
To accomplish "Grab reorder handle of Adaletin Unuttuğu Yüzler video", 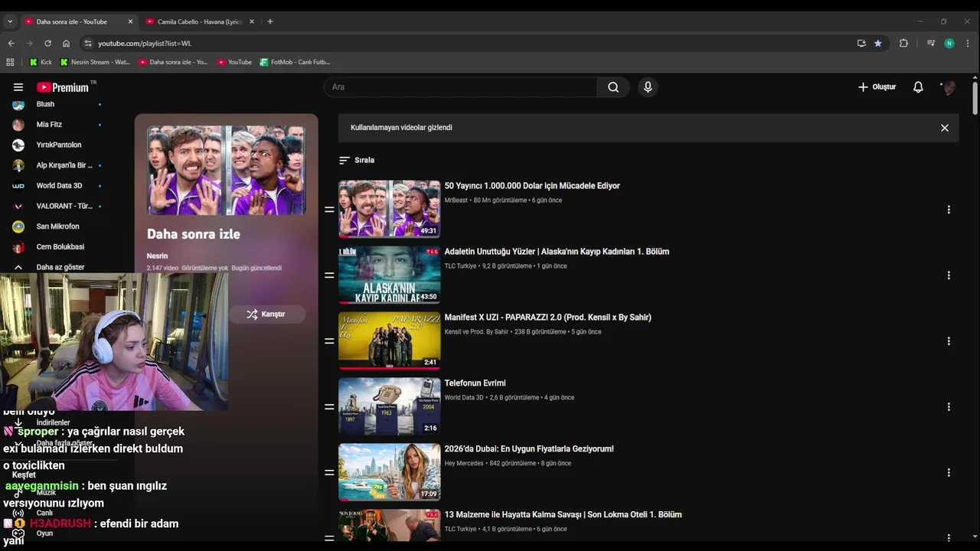I will pyautogui.click(x=329, y=275).
